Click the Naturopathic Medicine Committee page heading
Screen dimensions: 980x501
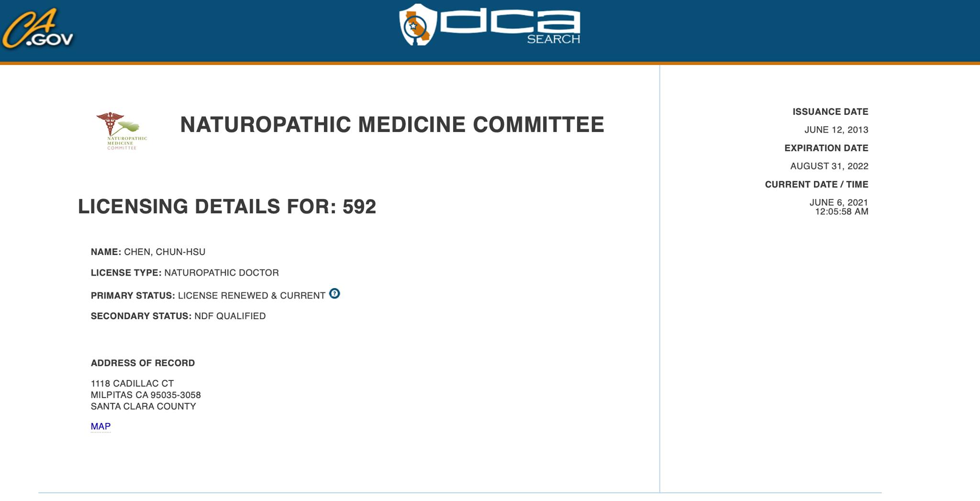pos(392,124)
